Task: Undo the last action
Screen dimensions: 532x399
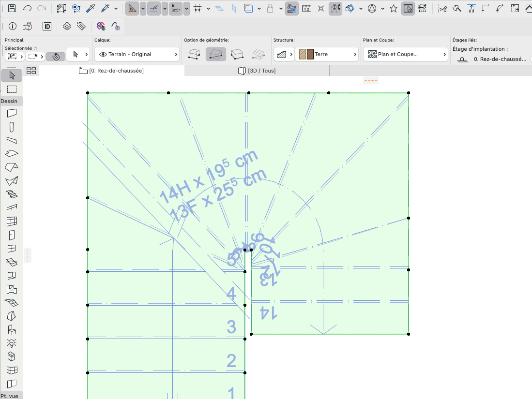Action: pos(27,9)
